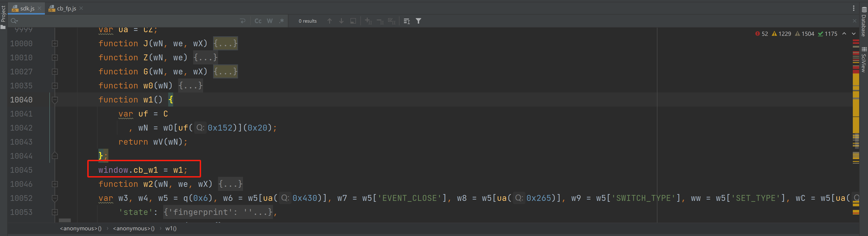The image size is (868, 236).
Task: Click the 'var uf = C' line
Action: pos(143,114)
